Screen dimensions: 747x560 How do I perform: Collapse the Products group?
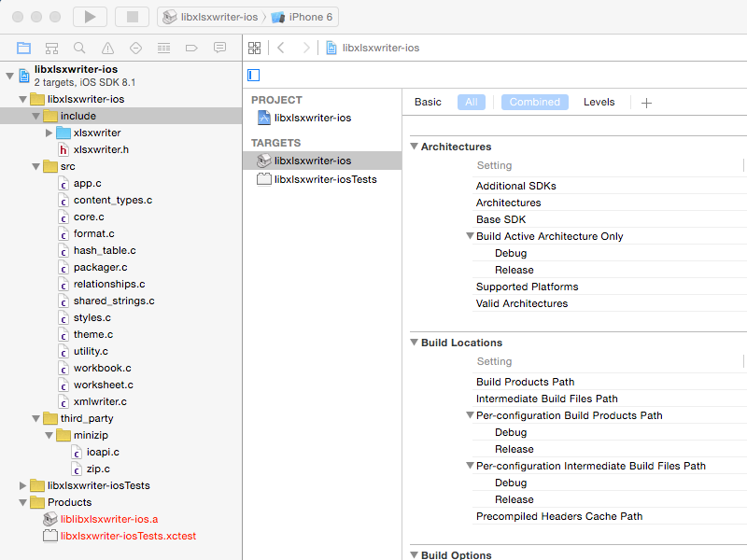pos(22,502)
